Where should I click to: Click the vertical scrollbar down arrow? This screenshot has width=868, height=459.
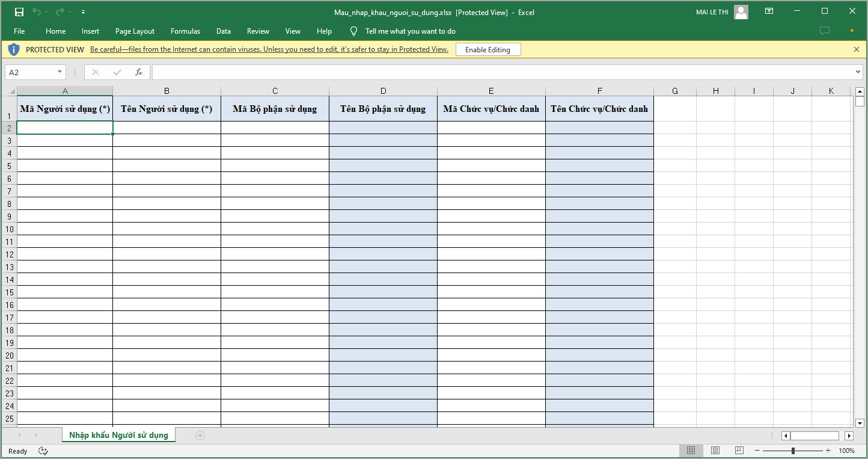860,423
